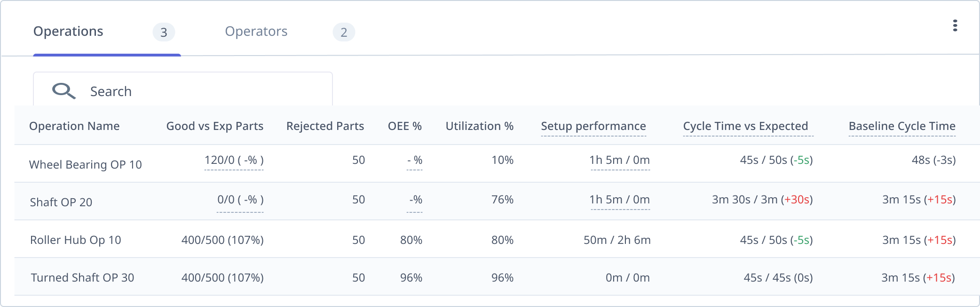The height and width of the screenshot is (307, 980).
Task: Open the three-dot more options menu
Action: click(955, 25)
